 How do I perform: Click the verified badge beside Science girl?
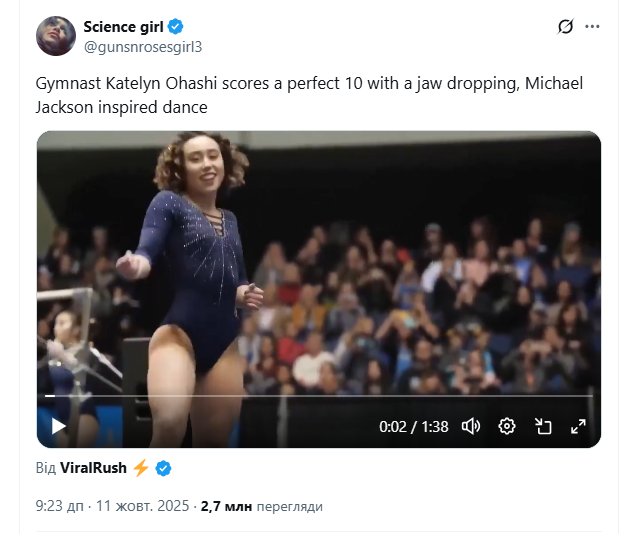[177, 27]
